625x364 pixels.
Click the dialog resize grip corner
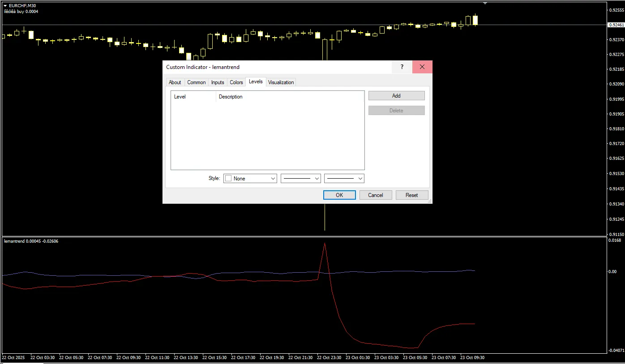430,201
